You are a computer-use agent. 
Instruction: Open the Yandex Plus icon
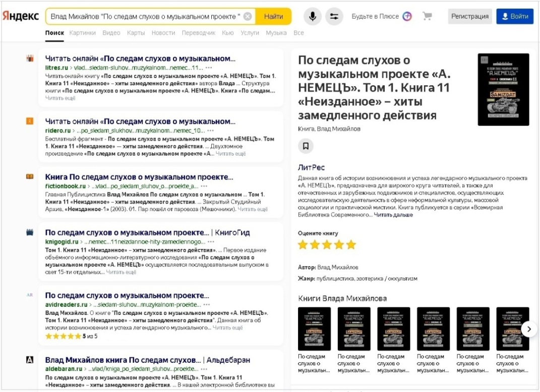pyautogui.click(x=407, y=16)
